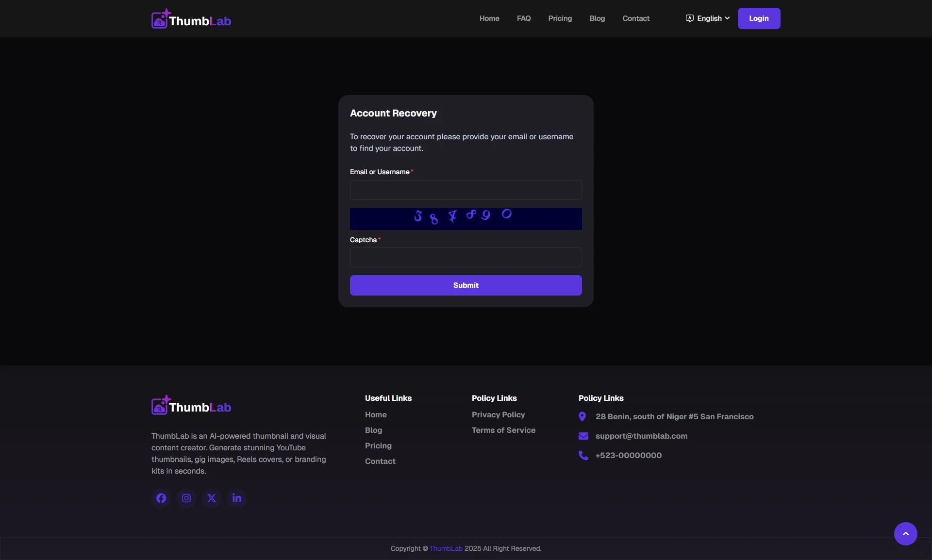Image resolution: width=932 pixels, height=560 pixels.
Task: Click the scroll-to-top arrow button
Action: click(905, 533)
